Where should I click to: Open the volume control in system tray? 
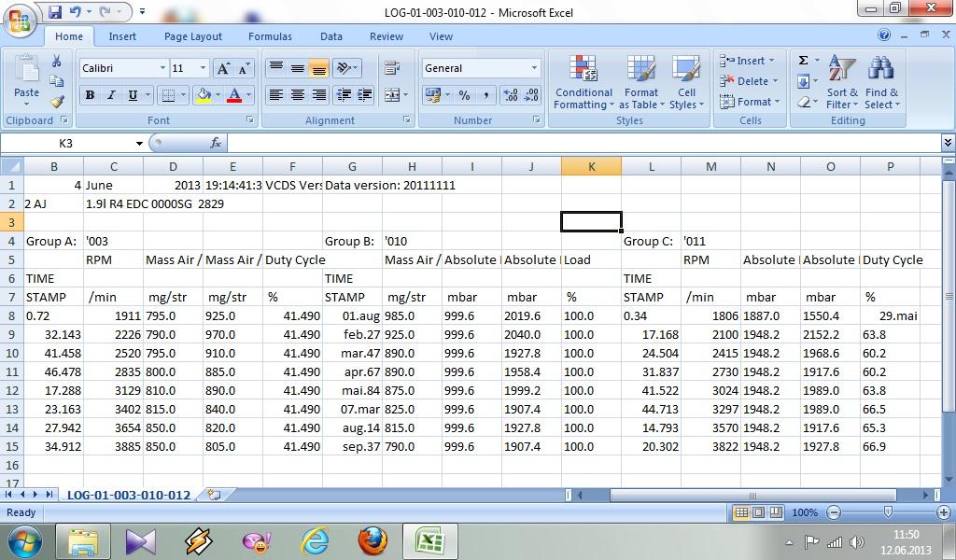click(x=857, y=541)
